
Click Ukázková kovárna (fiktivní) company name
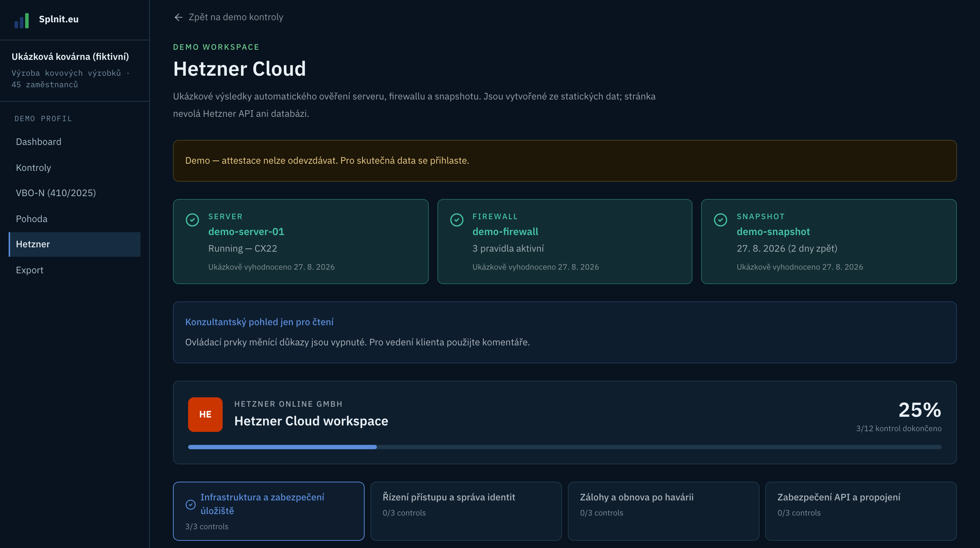pyautogui.click(x=70, y=57)
